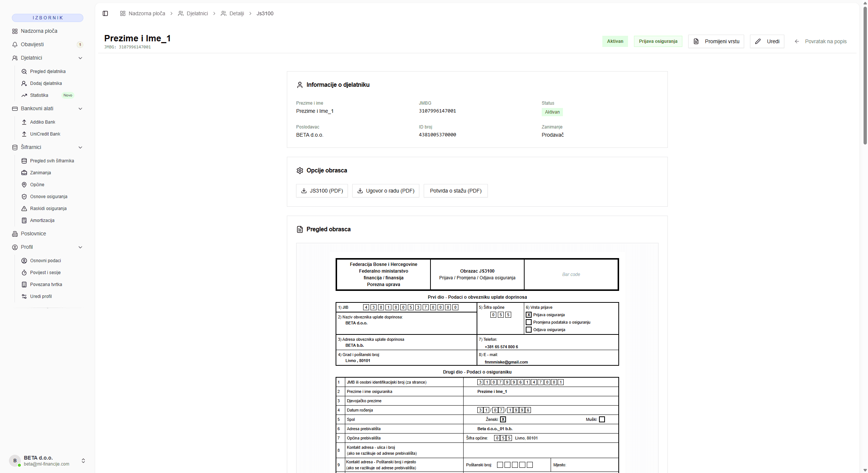Click the Amortizacija document icon

tap(24, 220)
